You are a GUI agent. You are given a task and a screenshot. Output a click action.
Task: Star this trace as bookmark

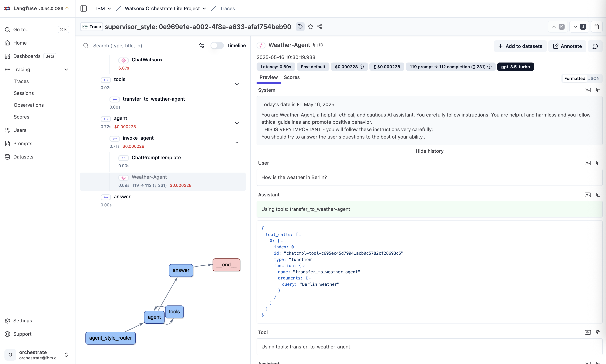[x=310, y=26]
